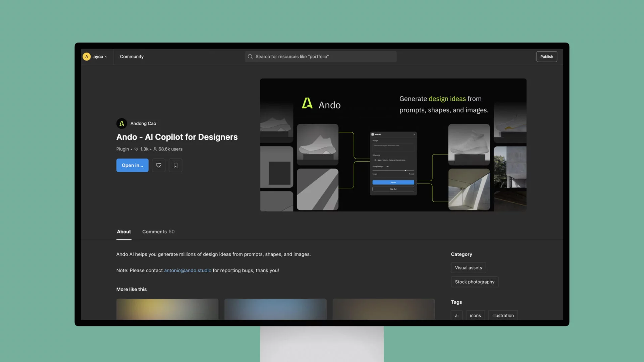The width and height of the screenshot is (644, 362).
Task: Open the Andong Cao author avatar
Action: click(x=122, y=123)
